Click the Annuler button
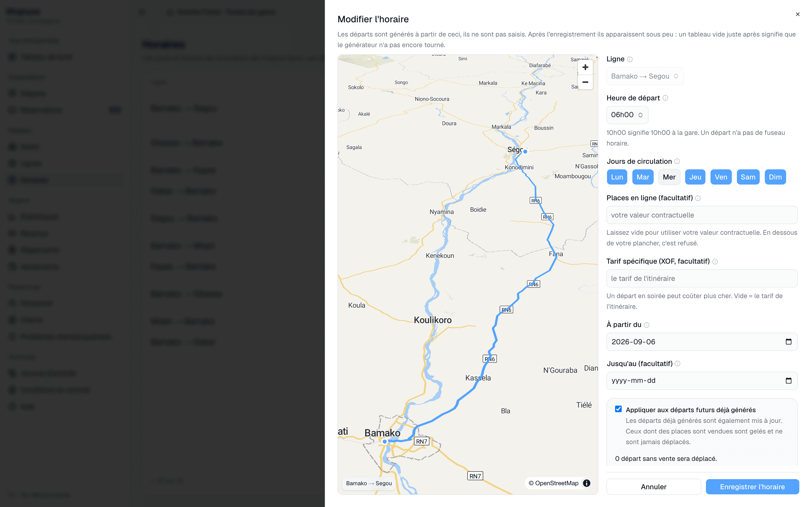The width and height of the screenshot is (812, 507). (654, 486)
